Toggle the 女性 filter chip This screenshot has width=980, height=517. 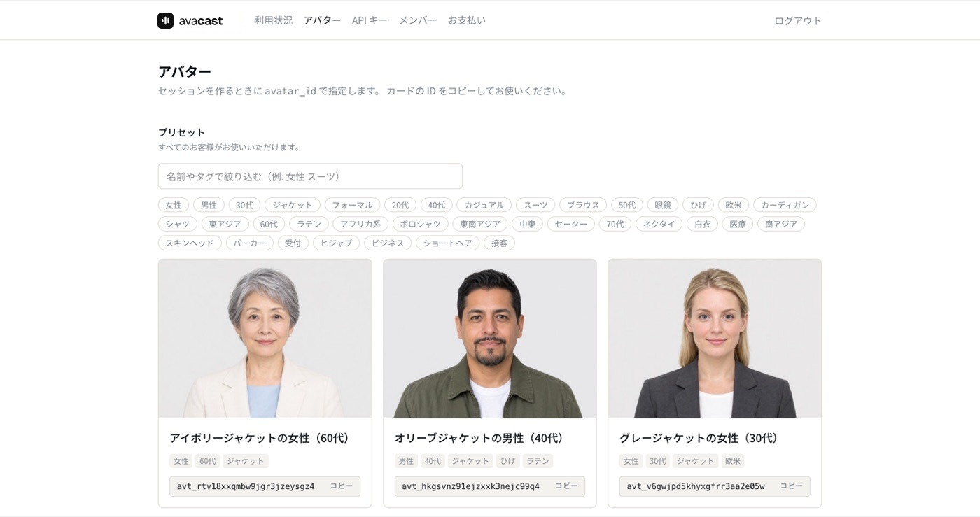pos(174,205)
